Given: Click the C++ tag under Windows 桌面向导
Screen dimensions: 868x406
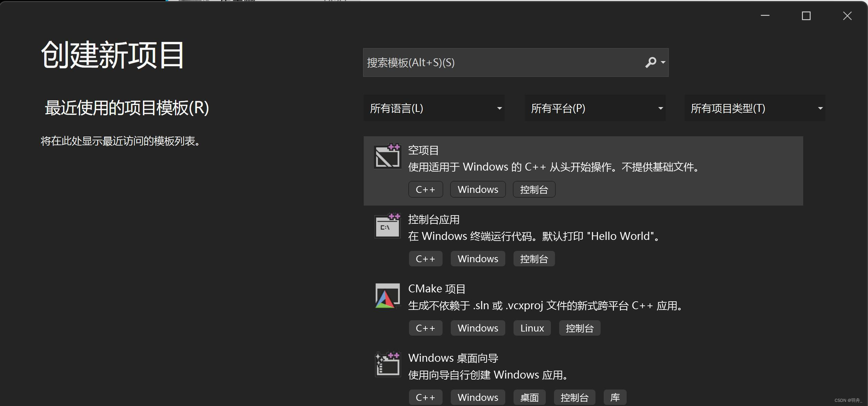Looking at the screenshot, I should click(425, 397).
